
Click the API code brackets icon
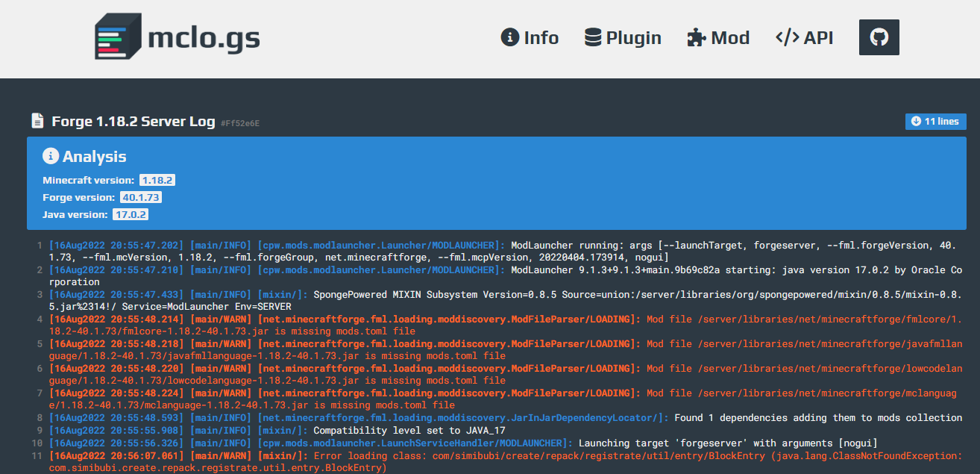tap(787, 37)
